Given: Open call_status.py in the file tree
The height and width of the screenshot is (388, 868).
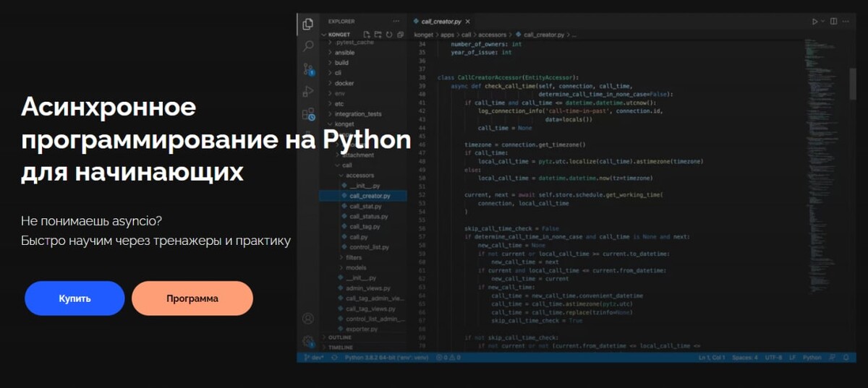Looking at the screenshot, I should click(x=367, y=216).
